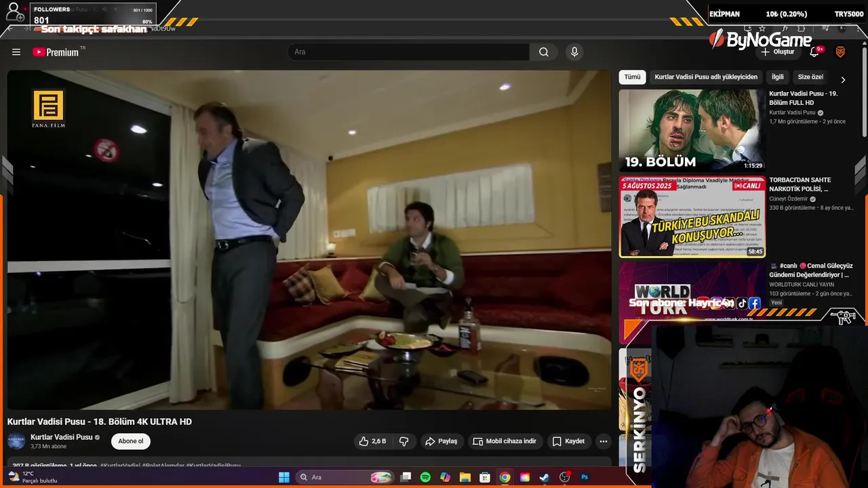This screenshot has height=488, width=868.
Task: Open the Windows Start menu
Action: (x=284, y=477)
